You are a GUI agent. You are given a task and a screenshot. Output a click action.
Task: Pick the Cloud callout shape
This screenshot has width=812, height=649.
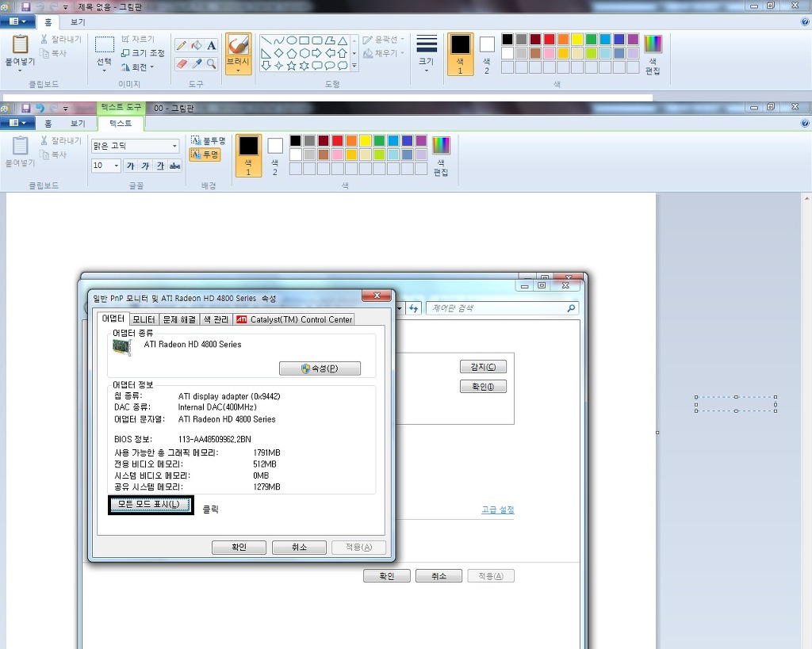pos(343,65)
